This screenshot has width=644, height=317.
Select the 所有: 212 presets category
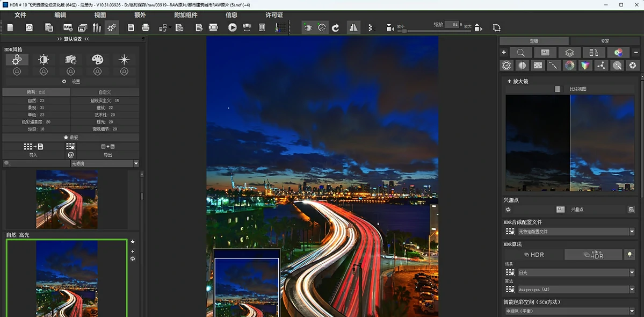[36, 92]
